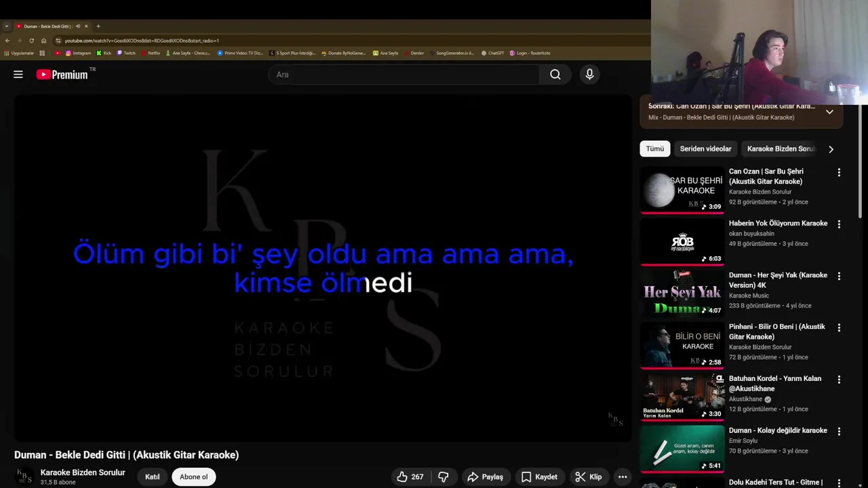Open the Twitch bookmark
Screen dimensions: 868x488
click(126, 53)
